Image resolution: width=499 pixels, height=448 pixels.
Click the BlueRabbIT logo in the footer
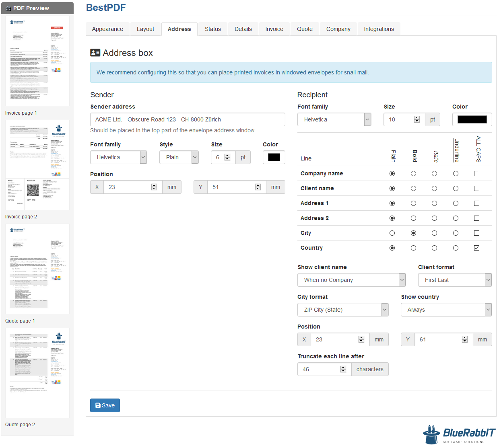(459, 434)
